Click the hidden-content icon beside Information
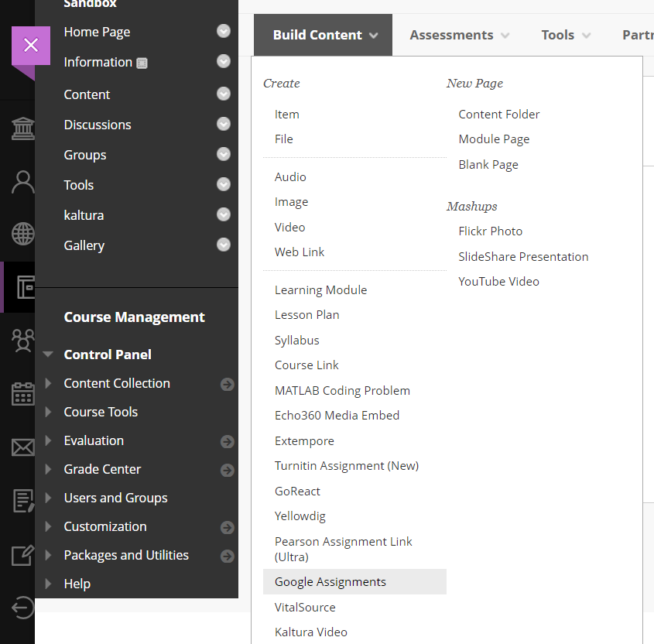 click(x=142, y=63)
